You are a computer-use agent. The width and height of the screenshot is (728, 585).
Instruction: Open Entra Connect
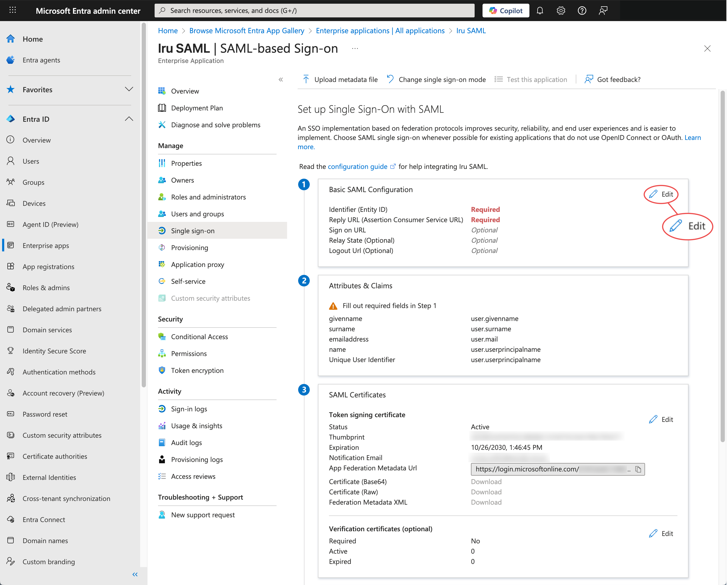coord(43,519)
